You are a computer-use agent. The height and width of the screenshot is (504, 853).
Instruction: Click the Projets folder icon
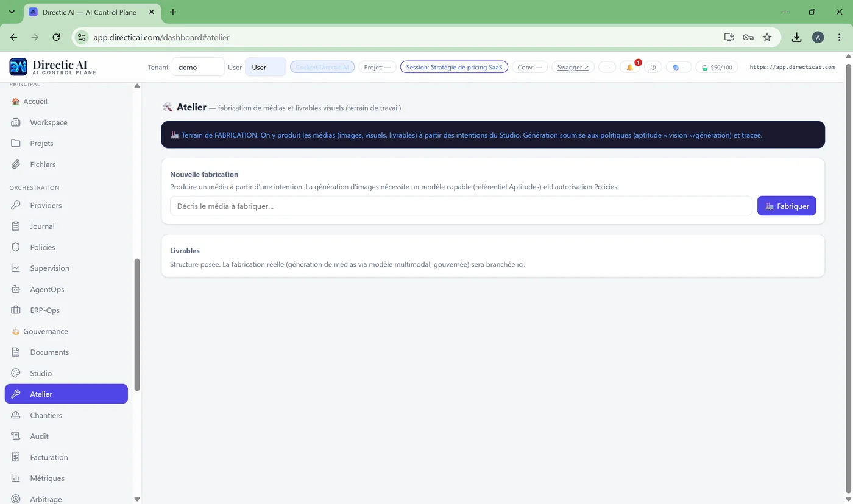[16, 144]
